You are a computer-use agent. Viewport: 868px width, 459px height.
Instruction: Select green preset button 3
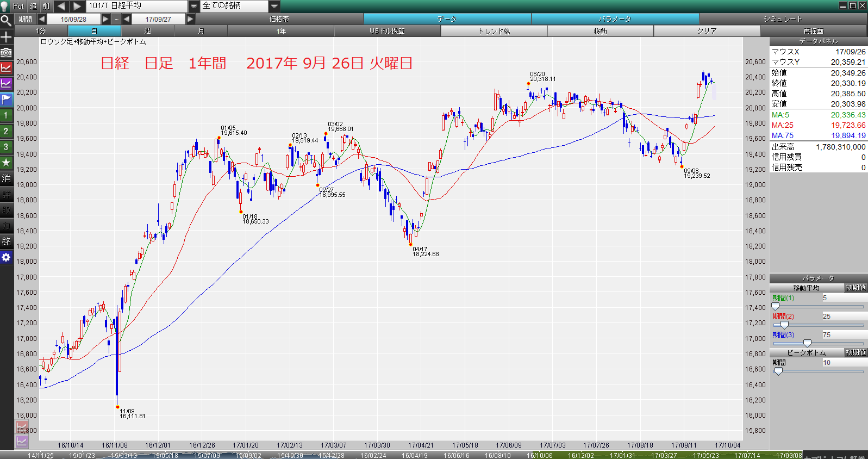6,147
